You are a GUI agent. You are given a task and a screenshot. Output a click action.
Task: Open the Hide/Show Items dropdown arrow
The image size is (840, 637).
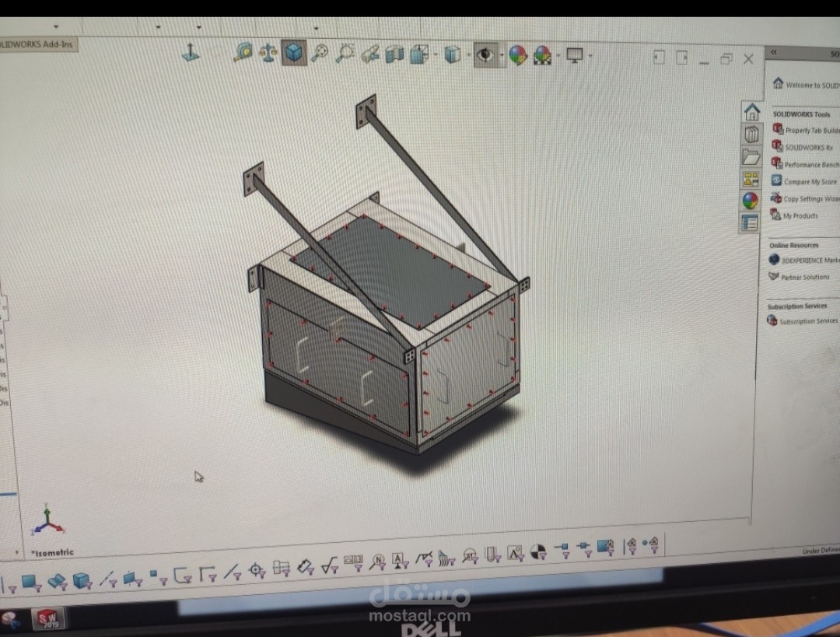tap(502, 56)
